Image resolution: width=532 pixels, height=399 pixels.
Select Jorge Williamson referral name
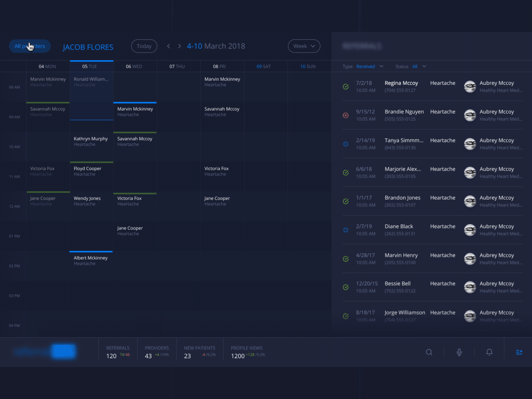(x=405, y=313)
